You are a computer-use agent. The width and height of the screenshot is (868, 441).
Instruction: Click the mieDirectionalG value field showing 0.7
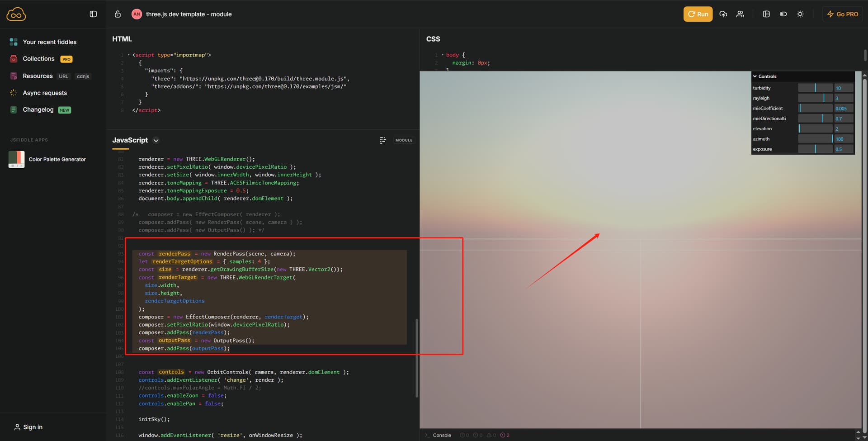[844, 119]
